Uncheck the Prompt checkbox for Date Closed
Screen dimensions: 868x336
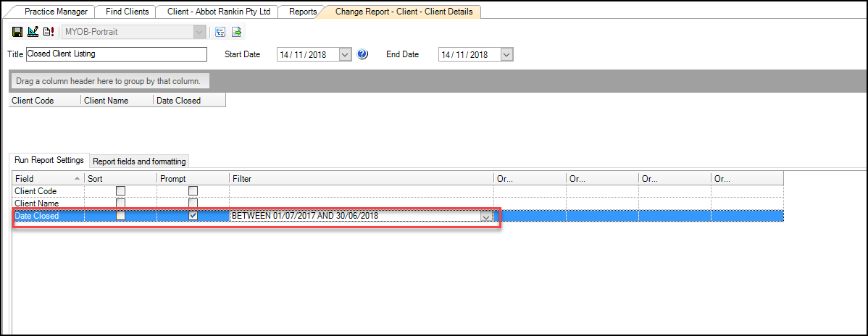(193, 216)
